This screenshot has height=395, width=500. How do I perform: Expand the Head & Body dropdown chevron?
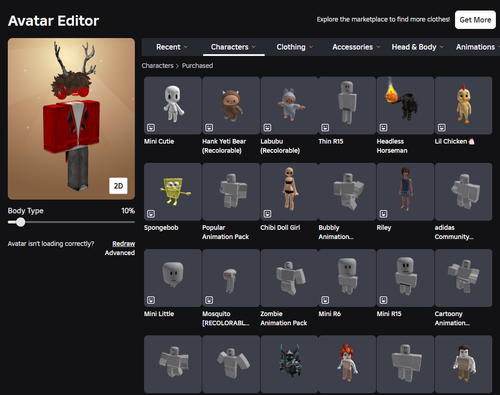click(x=442, y=47)
